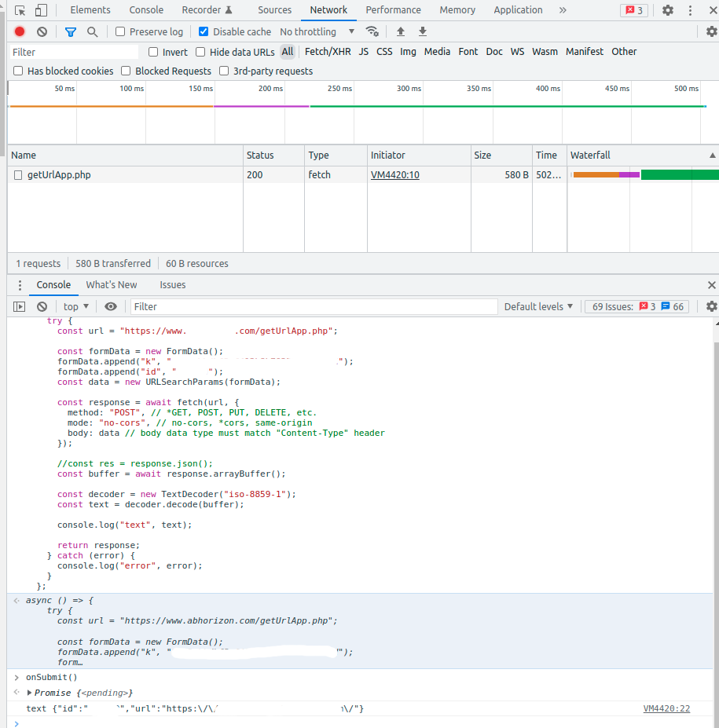The width and height of the screenshot is (719, 728).
Task: Switch to the Sources tab
Action: point(274,10)
